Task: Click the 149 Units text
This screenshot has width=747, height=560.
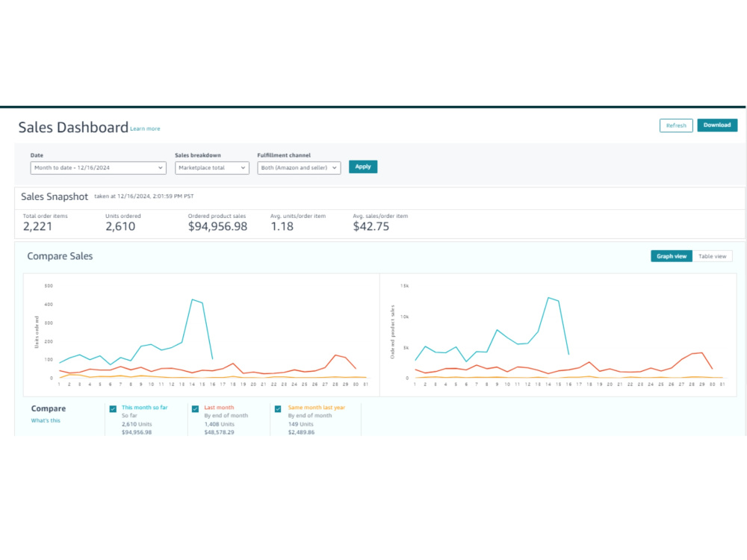Action: pyautogui.click(x=300, y=424)
